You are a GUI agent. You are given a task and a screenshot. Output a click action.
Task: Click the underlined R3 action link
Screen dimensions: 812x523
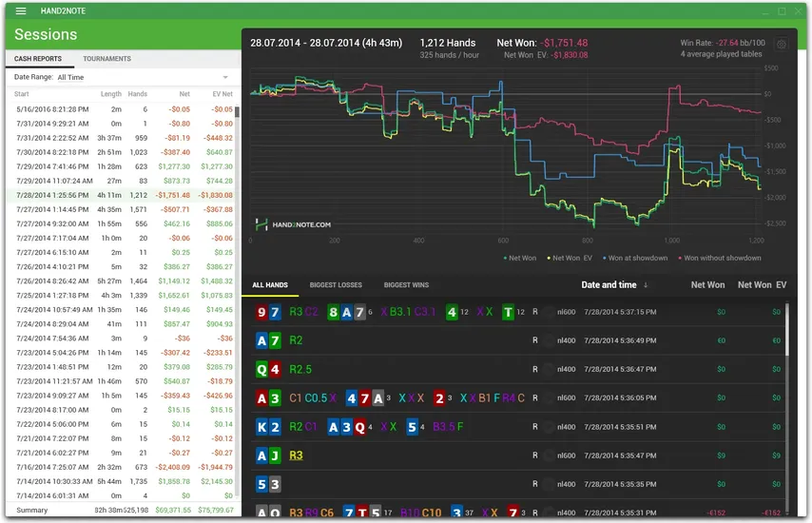(296, 455)
